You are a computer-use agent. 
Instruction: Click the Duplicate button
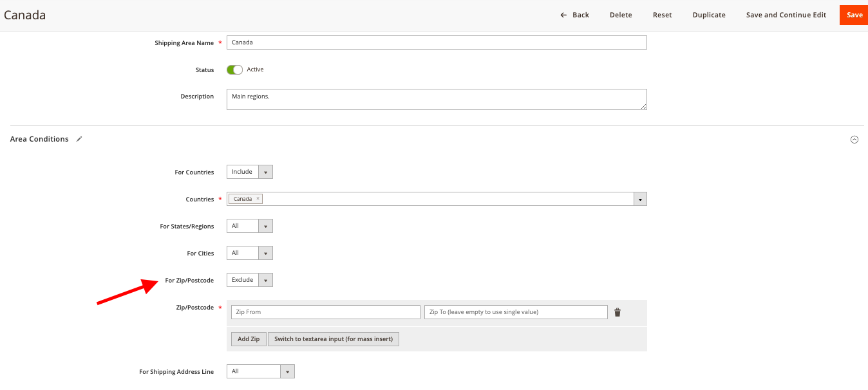(709, 15)
